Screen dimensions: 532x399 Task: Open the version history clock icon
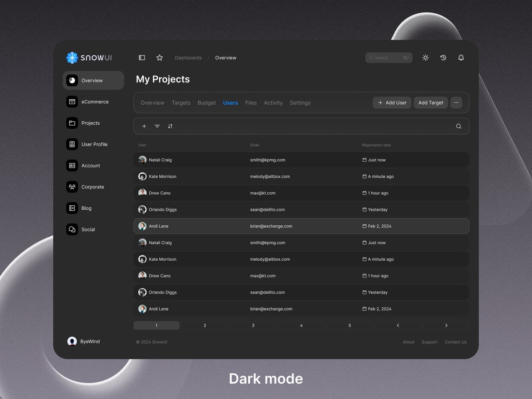click(x=443, y=57)
